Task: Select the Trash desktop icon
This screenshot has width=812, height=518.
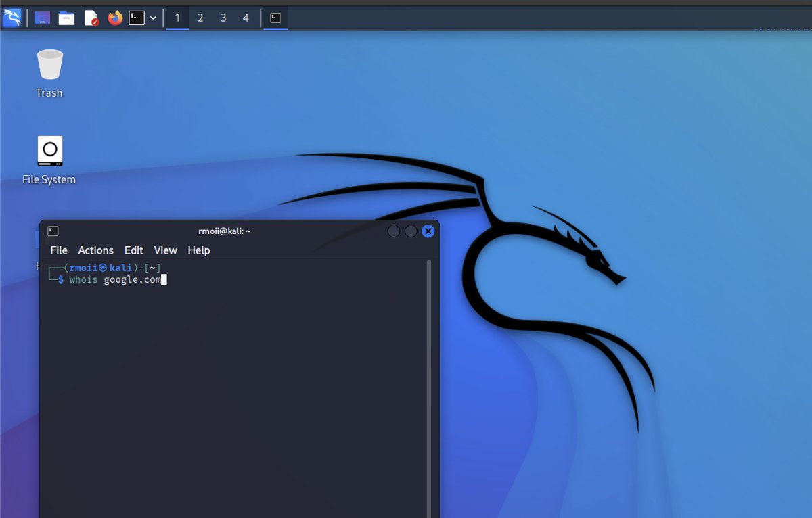Action: [49, 74]
